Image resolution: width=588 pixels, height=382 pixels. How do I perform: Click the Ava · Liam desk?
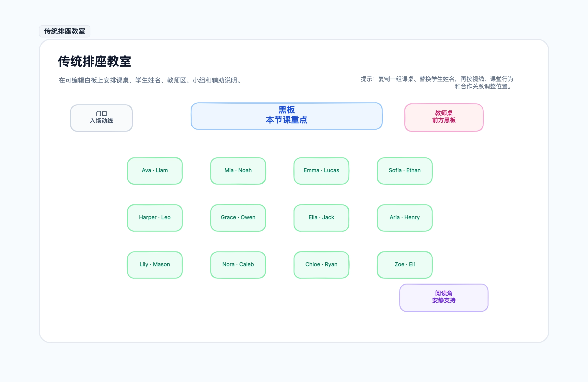[155, 171]
